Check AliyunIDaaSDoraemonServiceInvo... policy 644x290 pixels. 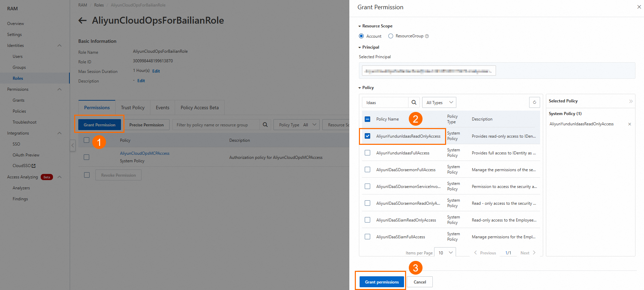click(367, 186)
